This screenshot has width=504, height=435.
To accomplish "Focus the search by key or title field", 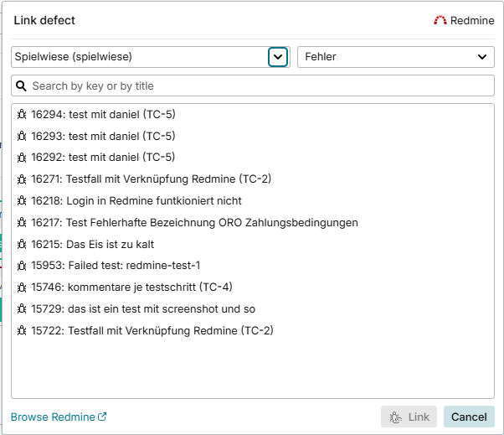I will point(260,85).
